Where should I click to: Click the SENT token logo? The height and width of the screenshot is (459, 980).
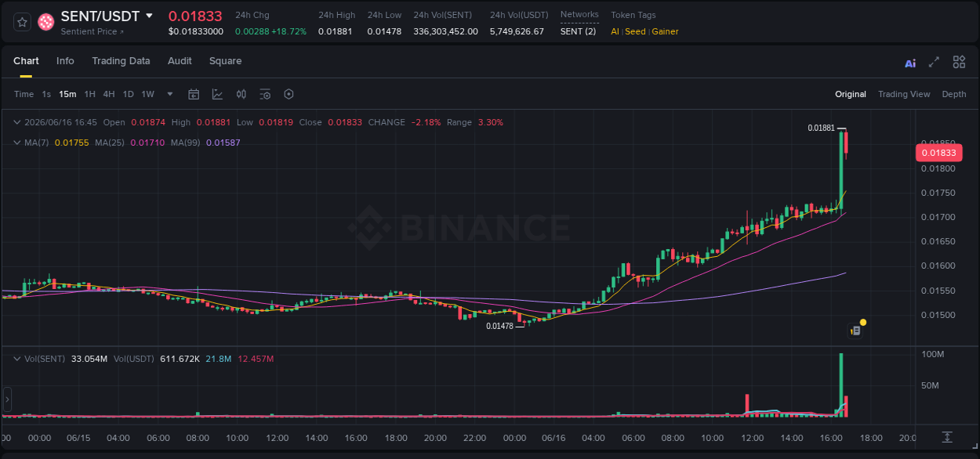46,22
